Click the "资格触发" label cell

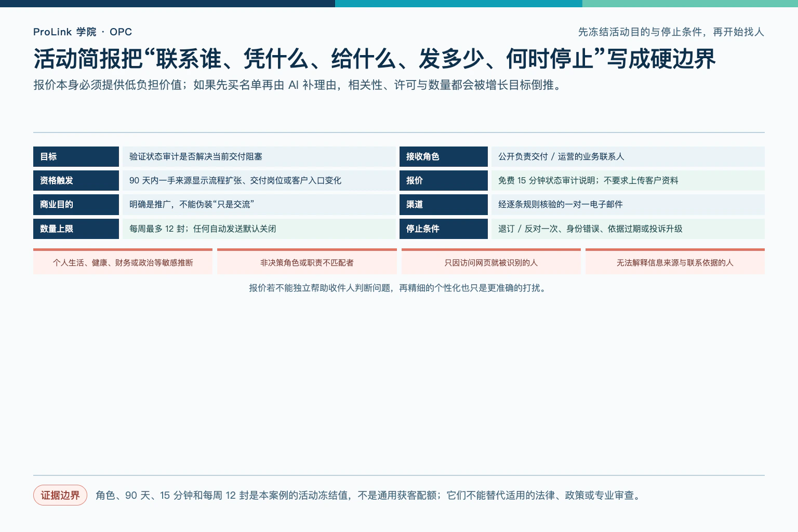pos(76,180)
